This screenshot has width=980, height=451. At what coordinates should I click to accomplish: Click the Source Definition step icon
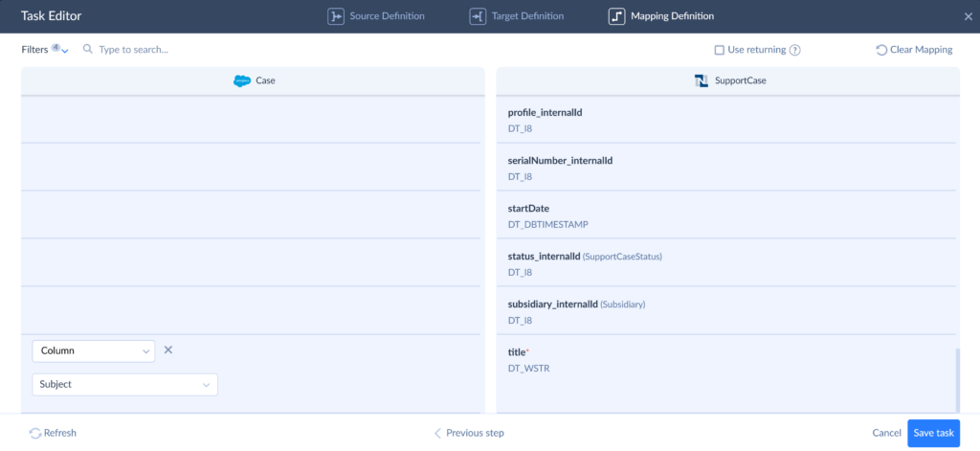click(336, 16)
